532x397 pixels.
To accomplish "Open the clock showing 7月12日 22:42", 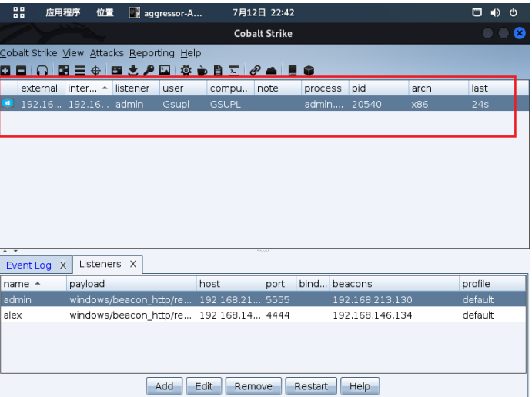I will click(x=263, y=13).
